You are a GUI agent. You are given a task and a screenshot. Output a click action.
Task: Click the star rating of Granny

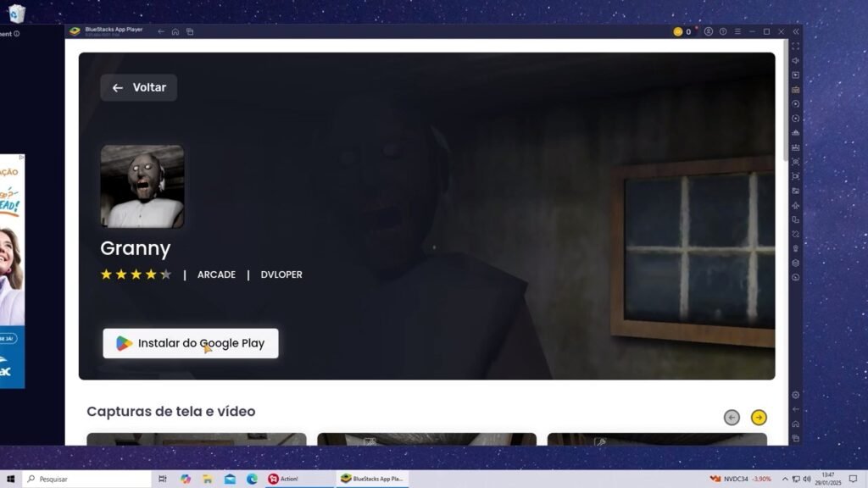pyautogui.click(x=136, y=274)
